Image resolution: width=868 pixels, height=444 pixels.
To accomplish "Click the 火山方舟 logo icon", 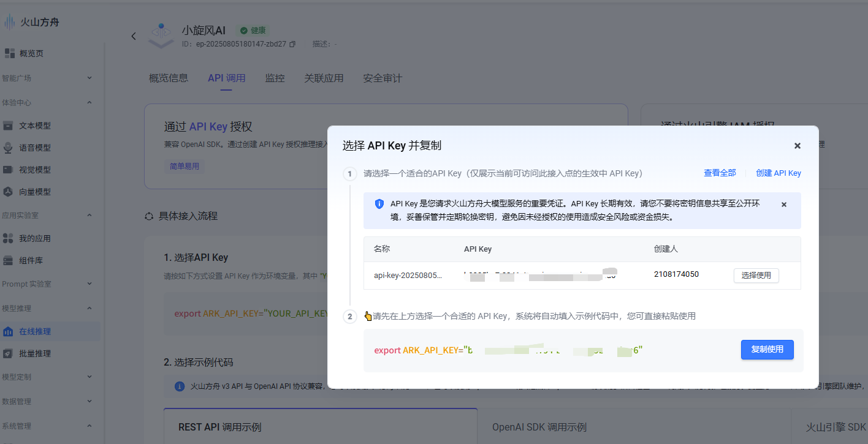I will (9, 23).
